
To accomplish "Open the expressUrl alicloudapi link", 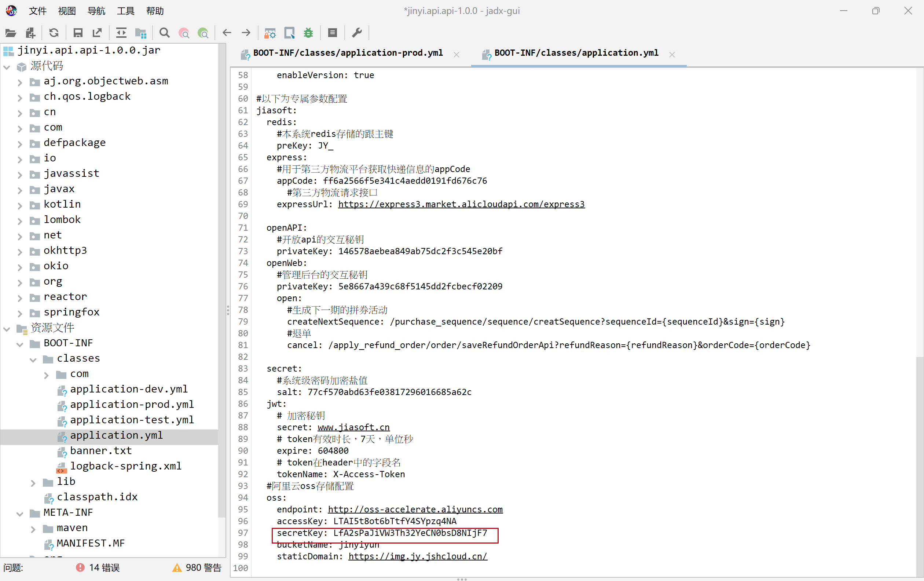I will point(461,204).
